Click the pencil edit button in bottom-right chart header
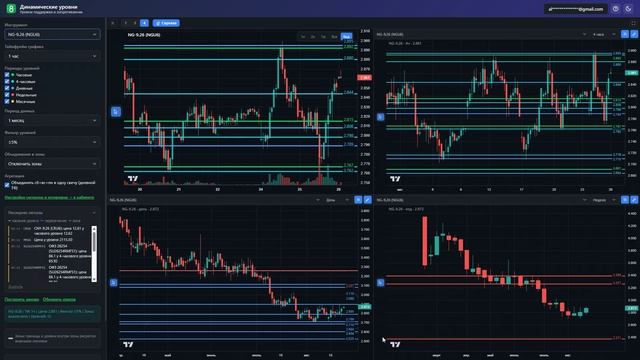Viewport: 640px width, 360px height. pyautogui.click(x=634, y=200)
